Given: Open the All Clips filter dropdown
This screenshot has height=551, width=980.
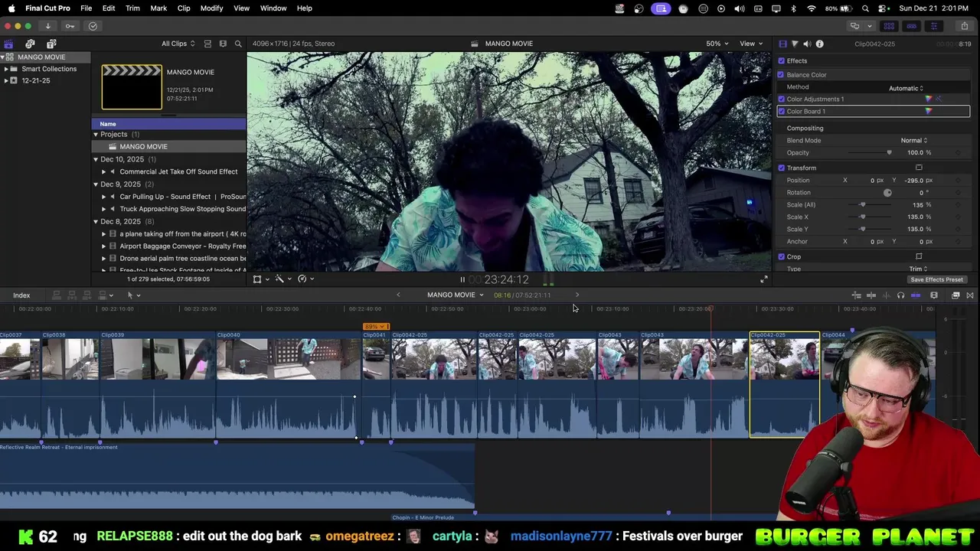Looking at the screenshot, I should pyautogui.click(x=178, y=44).
